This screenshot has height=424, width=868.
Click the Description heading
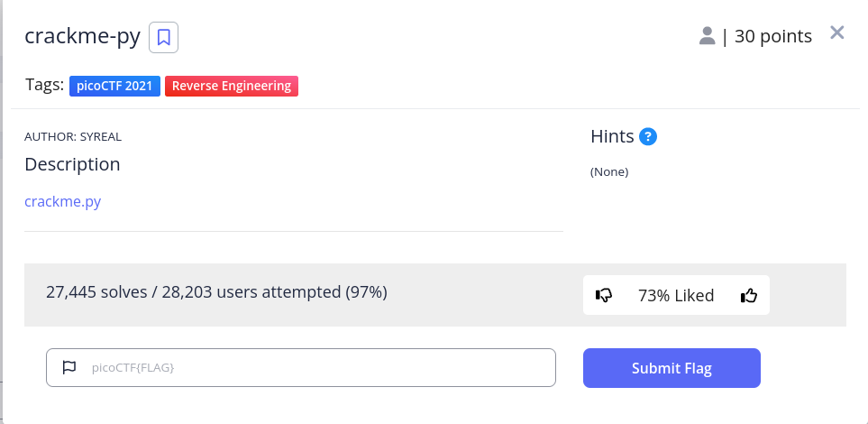[x=72, y=164]
